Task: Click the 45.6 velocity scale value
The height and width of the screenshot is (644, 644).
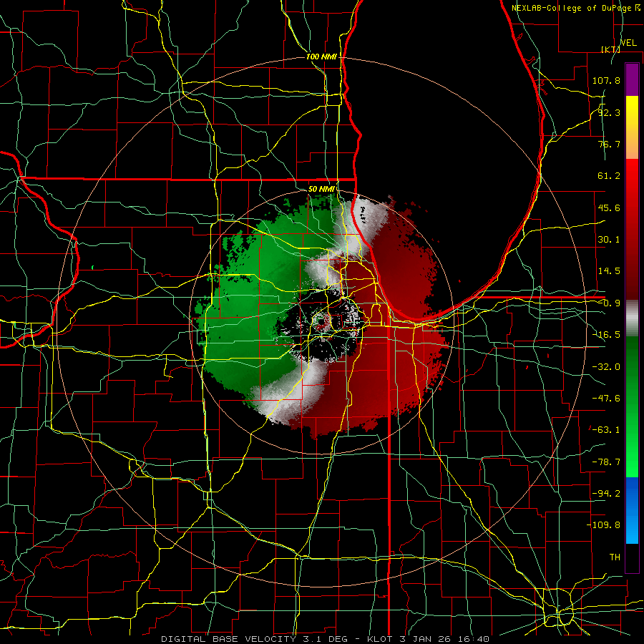Action: pos(609,208)
